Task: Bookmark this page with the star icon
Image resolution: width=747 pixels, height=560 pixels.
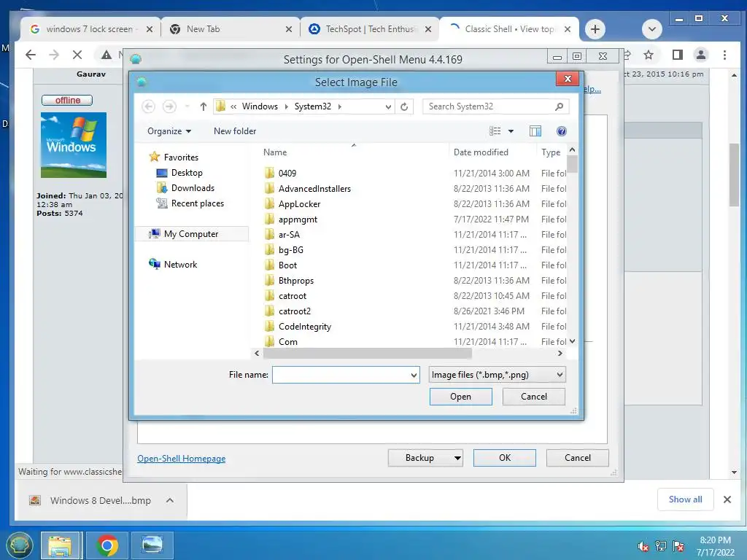Action: pyautogui.click(x=649, y=55)
